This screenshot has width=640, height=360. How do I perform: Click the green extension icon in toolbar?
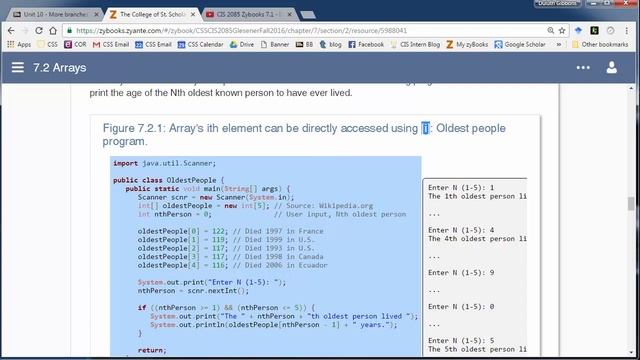[x=594, y=31]
